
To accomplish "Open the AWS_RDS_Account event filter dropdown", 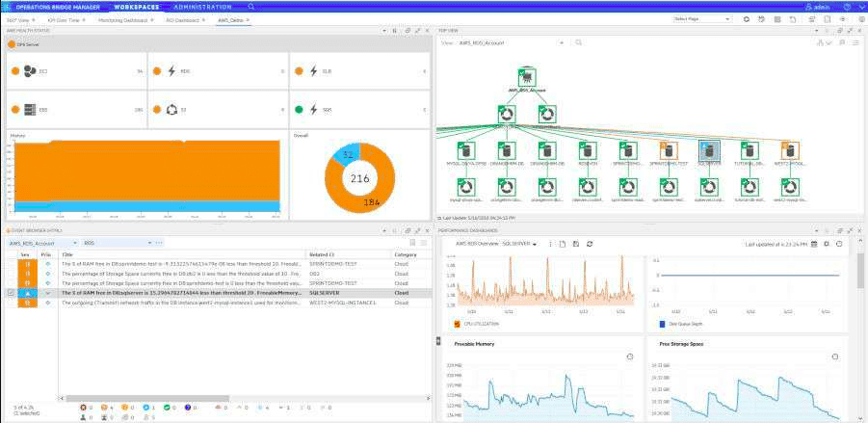I will tap(42, 243).
